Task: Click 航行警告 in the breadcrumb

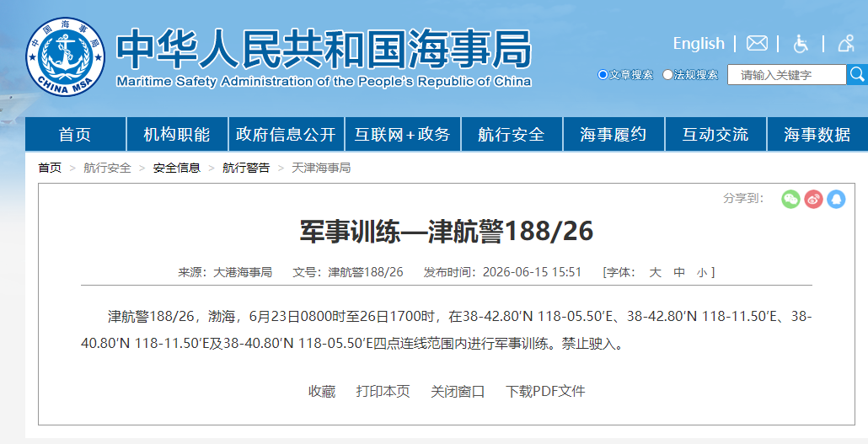Action: pyautogui.click(x=246, y=168)
